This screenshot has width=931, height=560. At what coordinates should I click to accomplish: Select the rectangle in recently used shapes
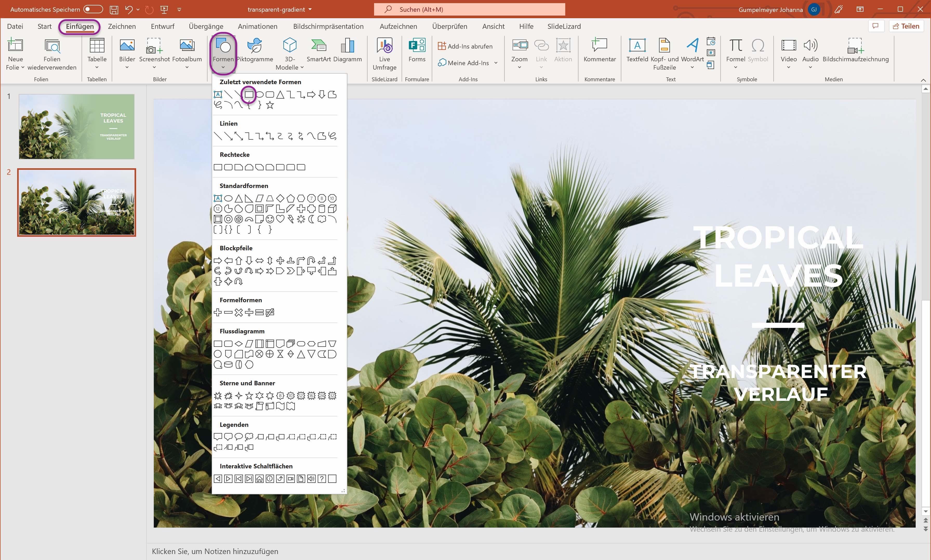(249, 94)
